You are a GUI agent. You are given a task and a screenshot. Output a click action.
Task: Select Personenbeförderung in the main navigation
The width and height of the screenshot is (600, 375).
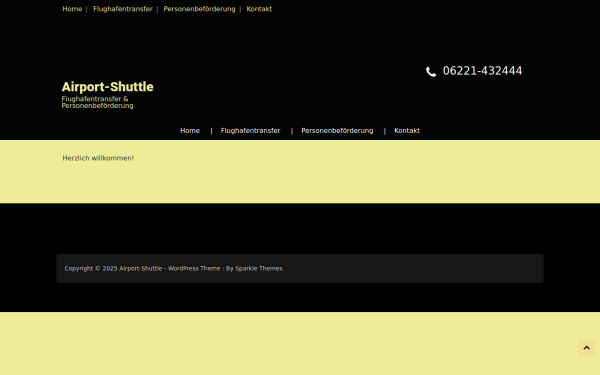click(x=337, y=130)
